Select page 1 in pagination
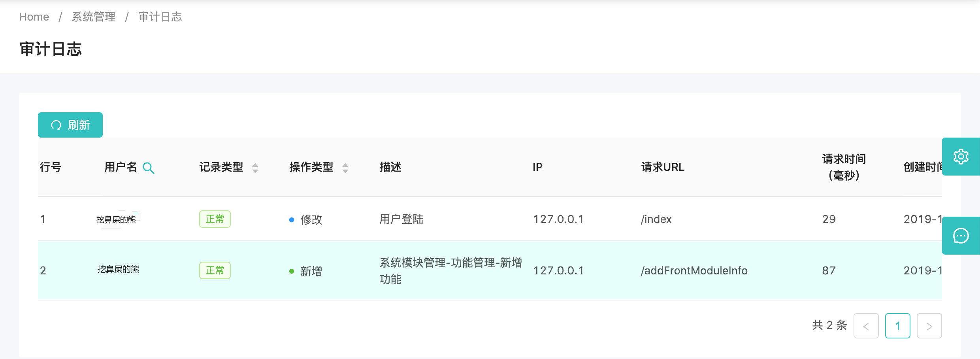This screenshot has width=980, height=359. pos(897,326)
